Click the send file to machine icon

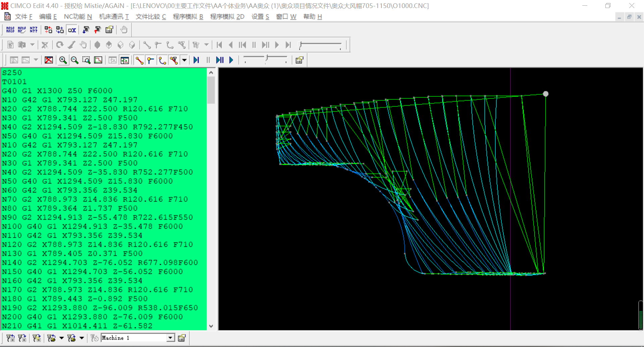10,338
